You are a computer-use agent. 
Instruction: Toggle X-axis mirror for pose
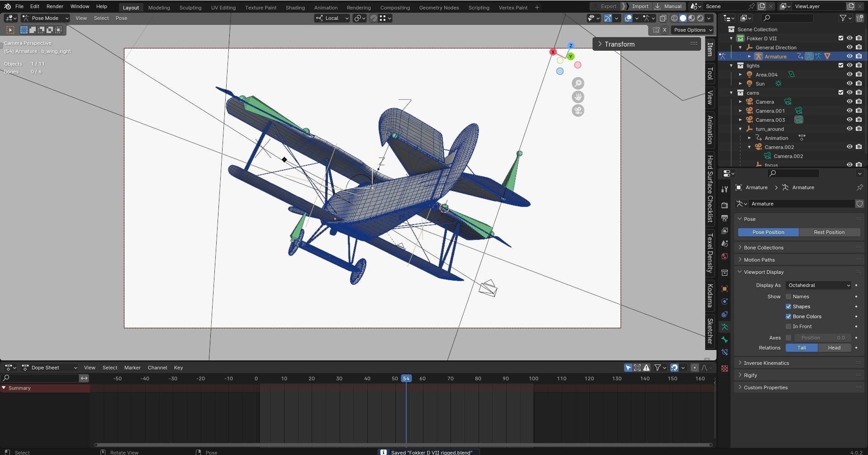click(x=664, y=30)
